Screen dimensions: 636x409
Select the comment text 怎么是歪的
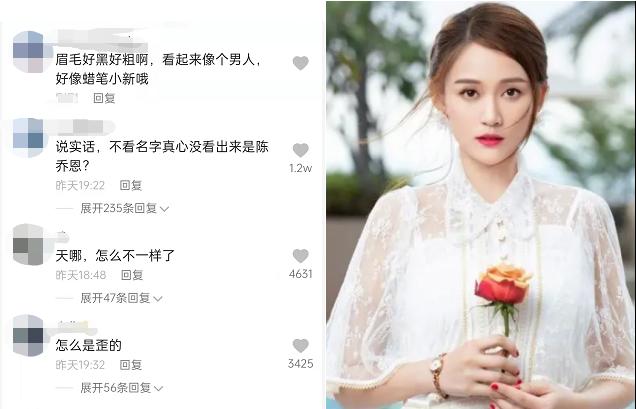click(x=88, y=345)
